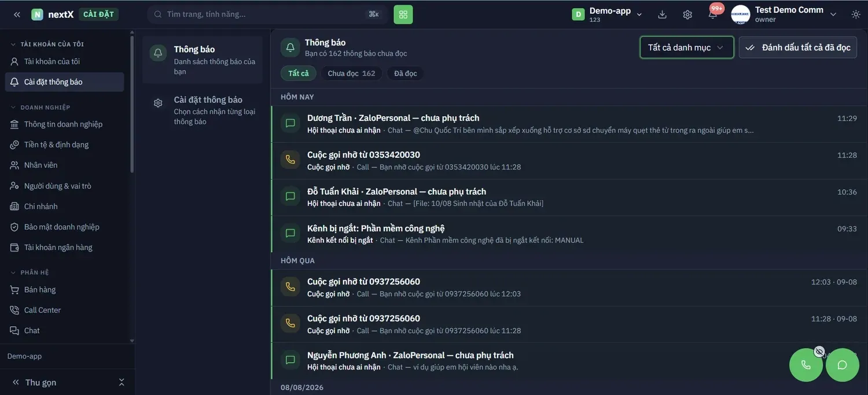Click the Test Demo Comm avatar
The image size is (868, 395).
point(741,14)
